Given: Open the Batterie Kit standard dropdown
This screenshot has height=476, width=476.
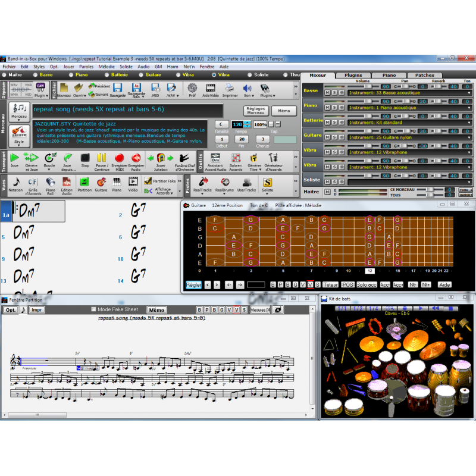Looking at the screenshot, I should (x=410, y=123).
